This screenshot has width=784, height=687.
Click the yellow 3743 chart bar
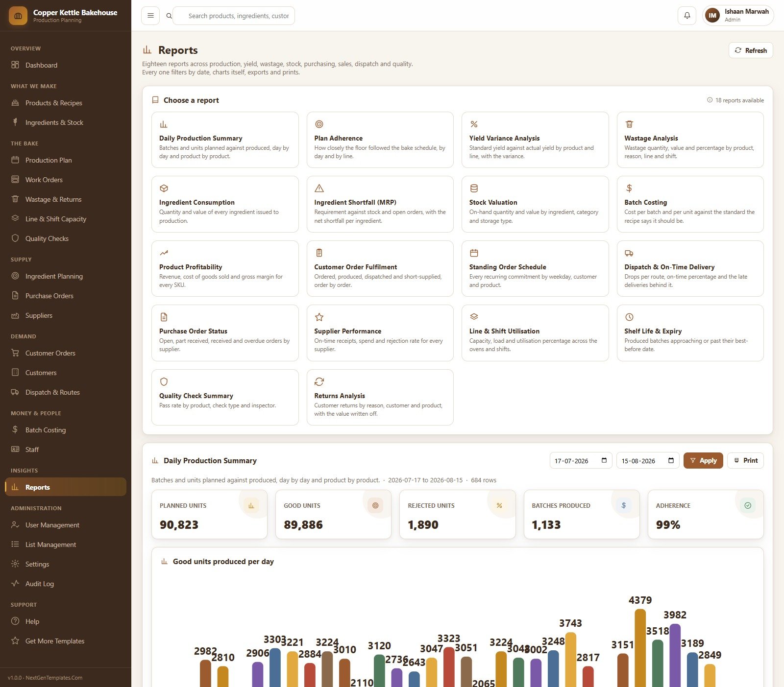[x=570, y=660]
